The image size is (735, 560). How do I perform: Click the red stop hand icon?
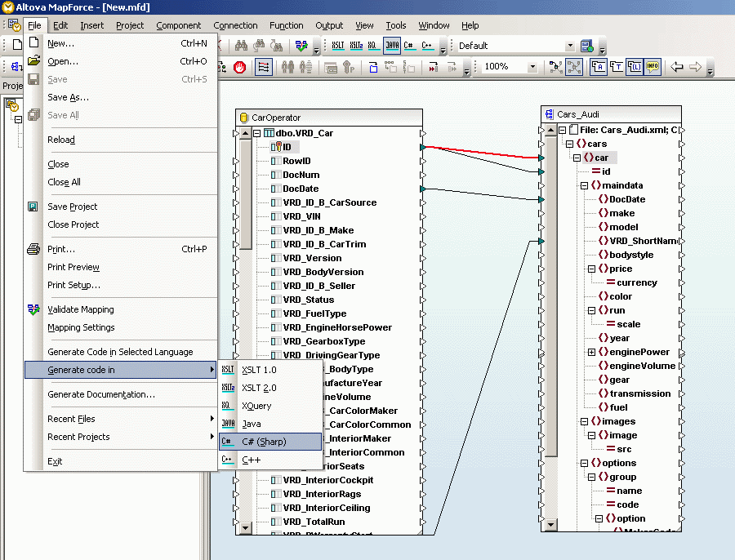(240, 68)
